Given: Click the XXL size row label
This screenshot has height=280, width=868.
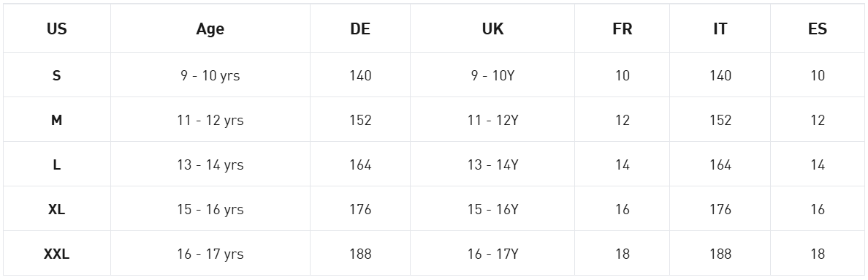Looking at the screenshot, I should (x=56, y=254).
